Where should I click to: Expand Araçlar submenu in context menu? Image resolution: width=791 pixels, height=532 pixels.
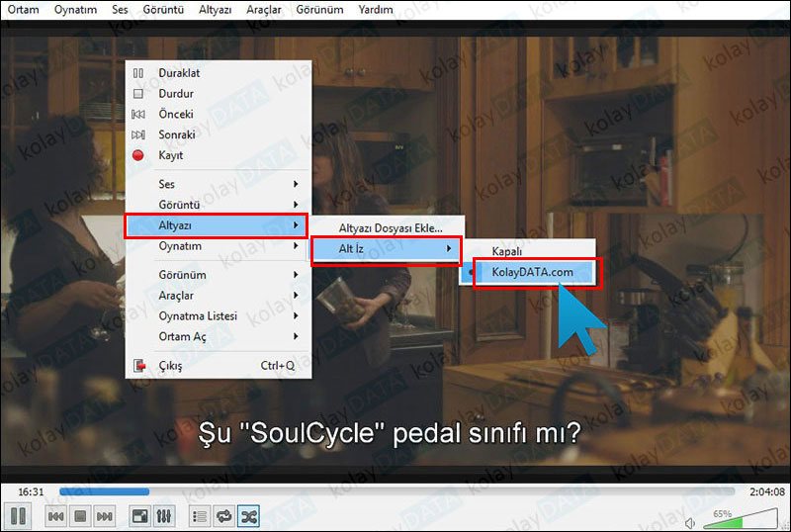pos(218,296)
